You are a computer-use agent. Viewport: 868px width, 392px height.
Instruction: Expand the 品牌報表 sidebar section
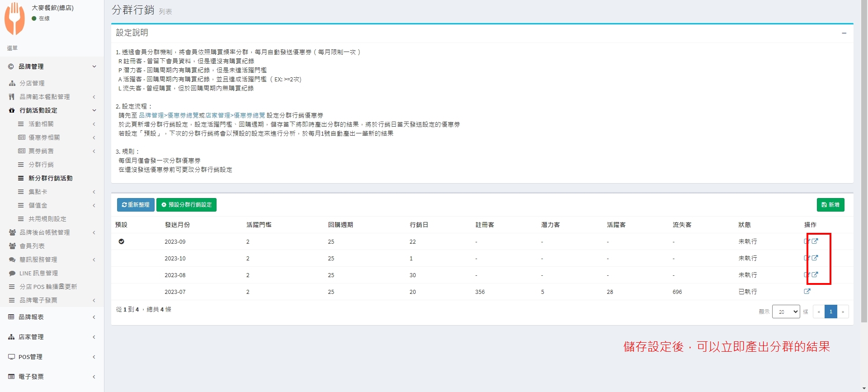52,317
